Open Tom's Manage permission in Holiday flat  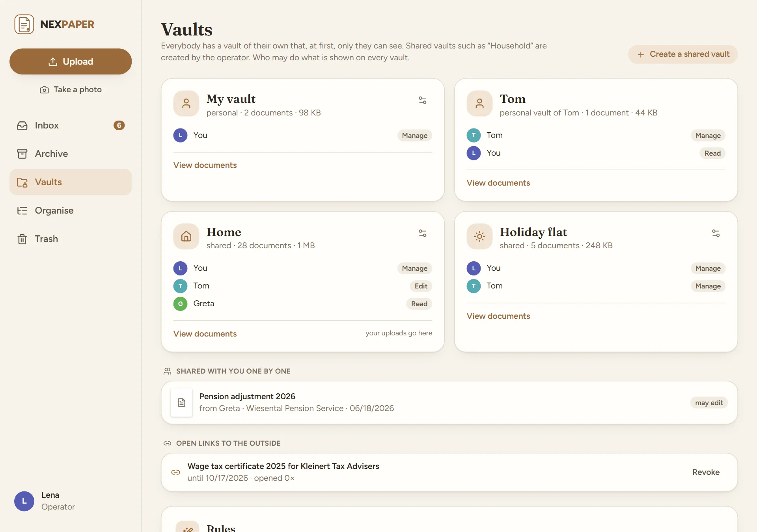point(708,286)
